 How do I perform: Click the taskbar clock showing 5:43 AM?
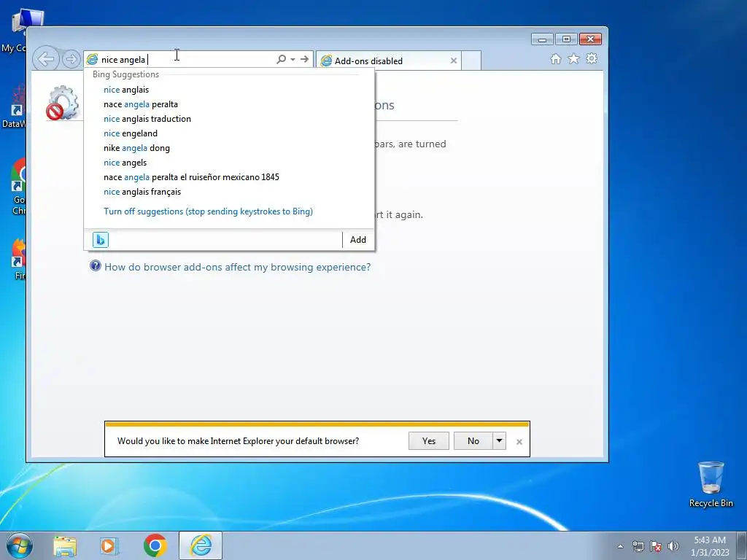(710, 546)
